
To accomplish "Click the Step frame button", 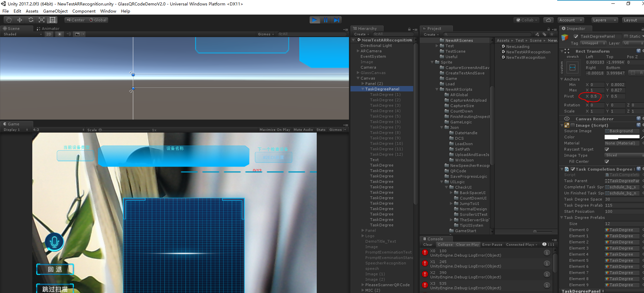I will click(336, 20).
